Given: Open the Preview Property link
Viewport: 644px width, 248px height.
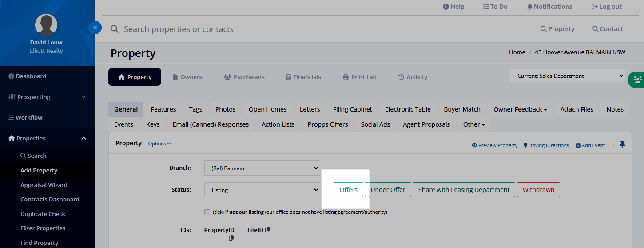Looking at the screenshot, I should coord(495,145).
